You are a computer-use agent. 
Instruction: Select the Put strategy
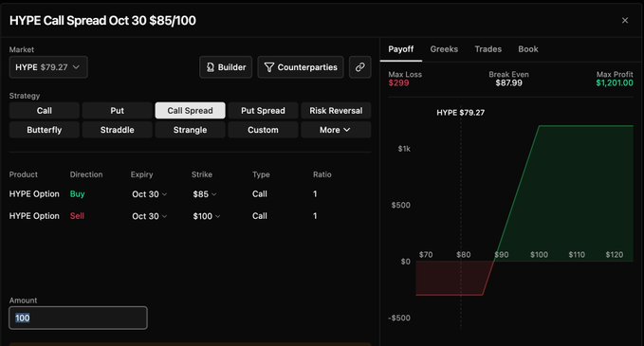[117, 110]
